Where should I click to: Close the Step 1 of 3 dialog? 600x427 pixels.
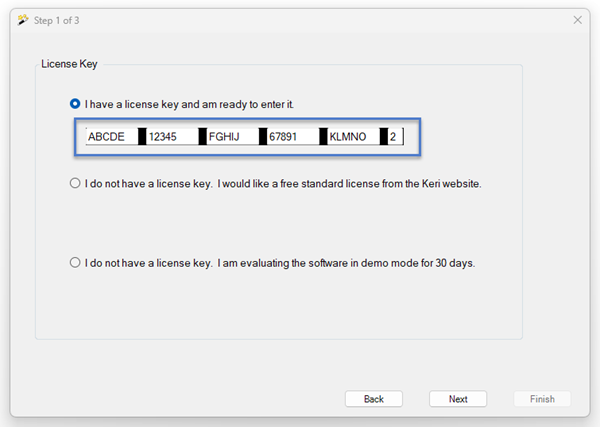click(x=577, y=20)
